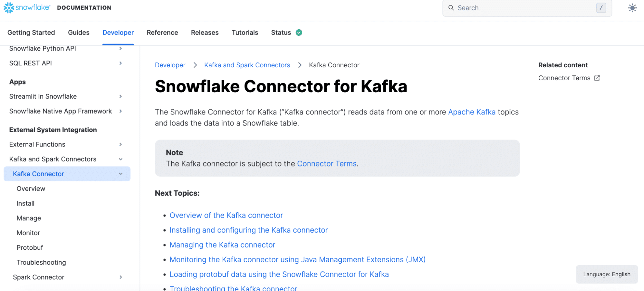Select Kafka Connector in sidebar
The width and height of the screenshot is (644, 291).
coord(67,174)
